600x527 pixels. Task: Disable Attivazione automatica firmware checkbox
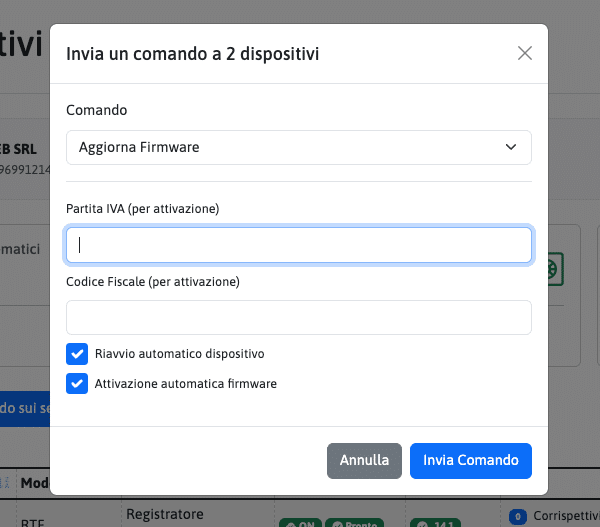pyautogui.click(x=77, y=383)
